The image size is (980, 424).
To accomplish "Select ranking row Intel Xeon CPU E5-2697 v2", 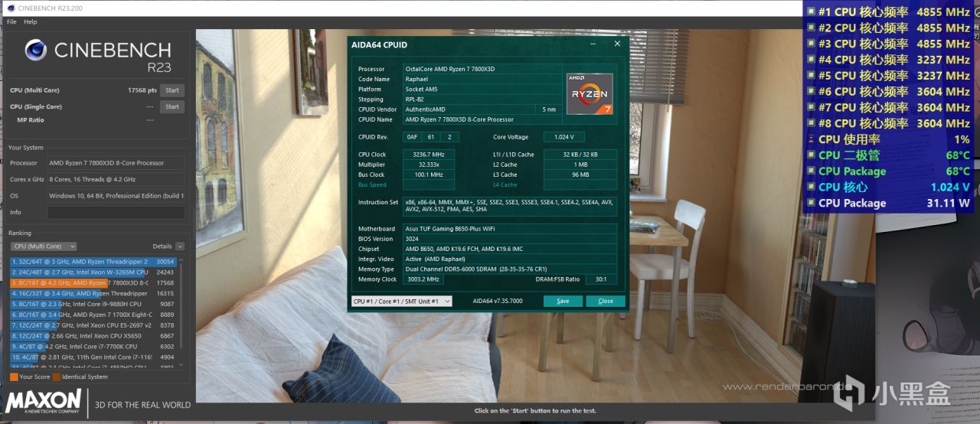I will pyautogui.click(x=93, y=325).
